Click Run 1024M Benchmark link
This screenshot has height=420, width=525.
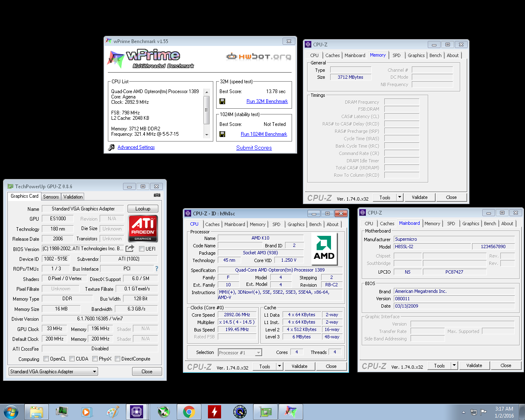click(x=264, y=134)
